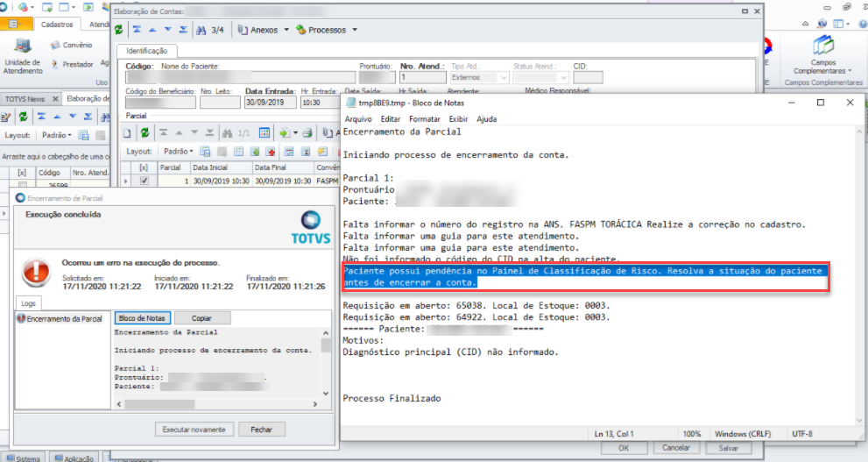This screenshot has width=868, height=462.
Task: Click log horizontal scrollbar in Encerramento dialog
Action: click(x=216, y=404)
